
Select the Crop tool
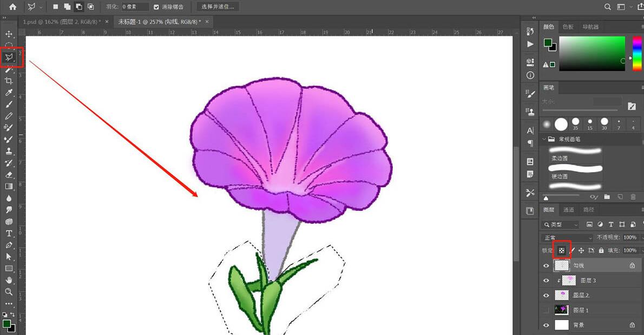9,81
